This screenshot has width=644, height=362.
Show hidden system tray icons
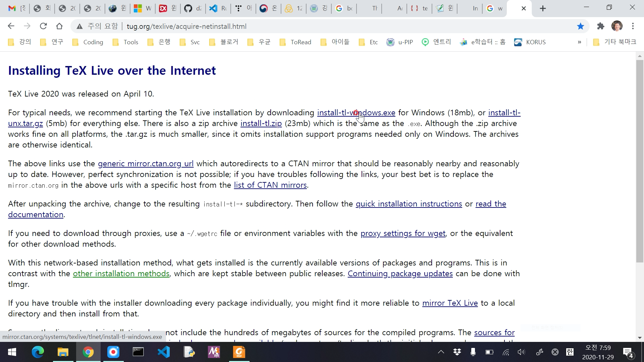coord(441,352)
